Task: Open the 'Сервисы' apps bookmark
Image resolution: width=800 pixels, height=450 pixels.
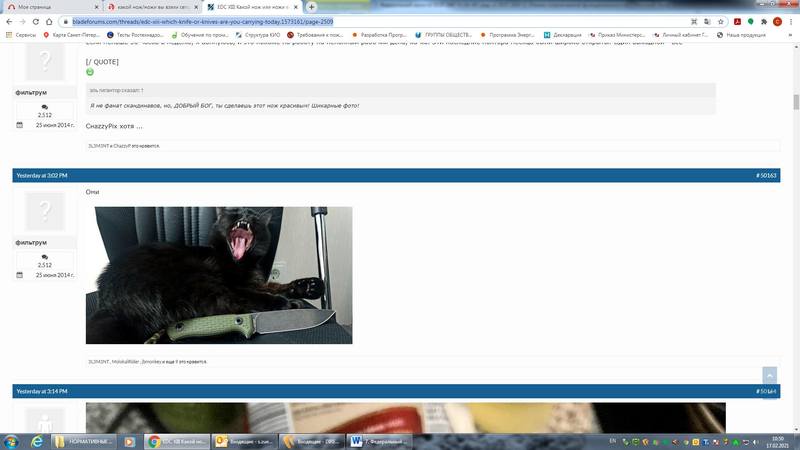Action: tap(21, 35)
